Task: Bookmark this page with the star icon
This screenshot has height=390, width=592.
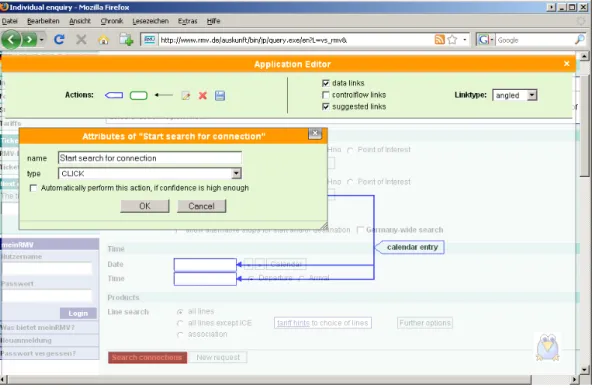Action: point(452,40)
